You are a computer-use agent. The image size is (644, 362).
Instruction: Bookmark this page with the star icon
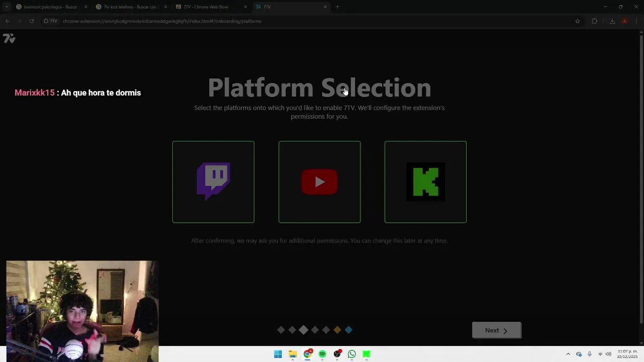tap(578, 21)
